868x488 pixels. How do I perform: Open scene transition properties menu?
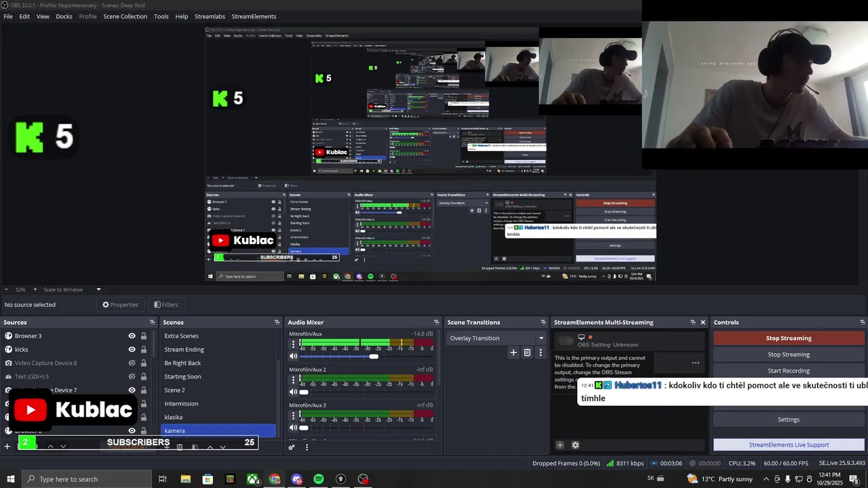click(x=540, y=352)
